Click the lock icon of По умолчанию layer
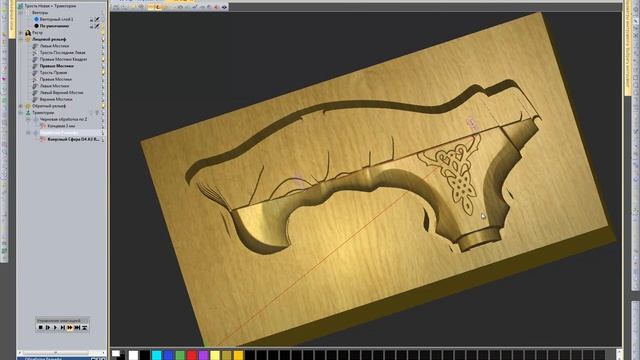 click(x=91, y=26)
